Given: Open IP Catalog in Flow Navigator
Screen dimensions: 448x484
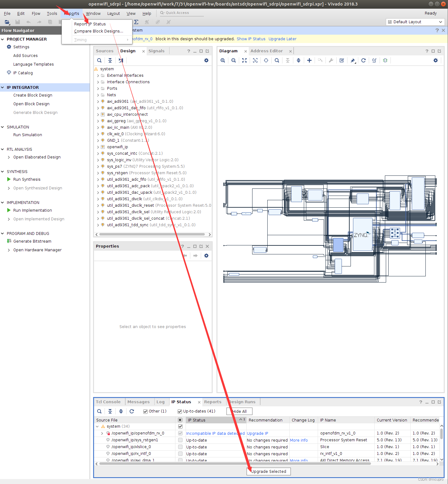Looking at the screenshot, I should coord(23,73).
